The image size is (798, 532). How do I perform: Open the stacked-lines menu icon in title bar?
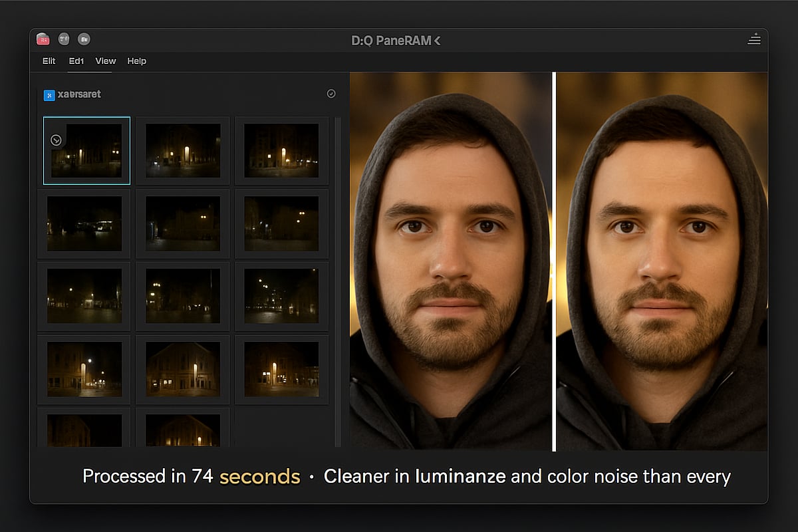(753, 40)
